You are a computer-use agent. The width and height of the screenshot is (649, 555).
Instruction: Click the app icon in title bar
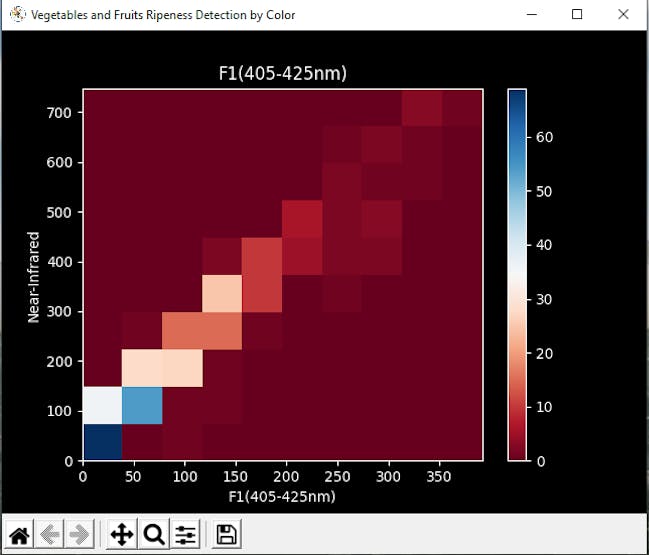point(17,14)
